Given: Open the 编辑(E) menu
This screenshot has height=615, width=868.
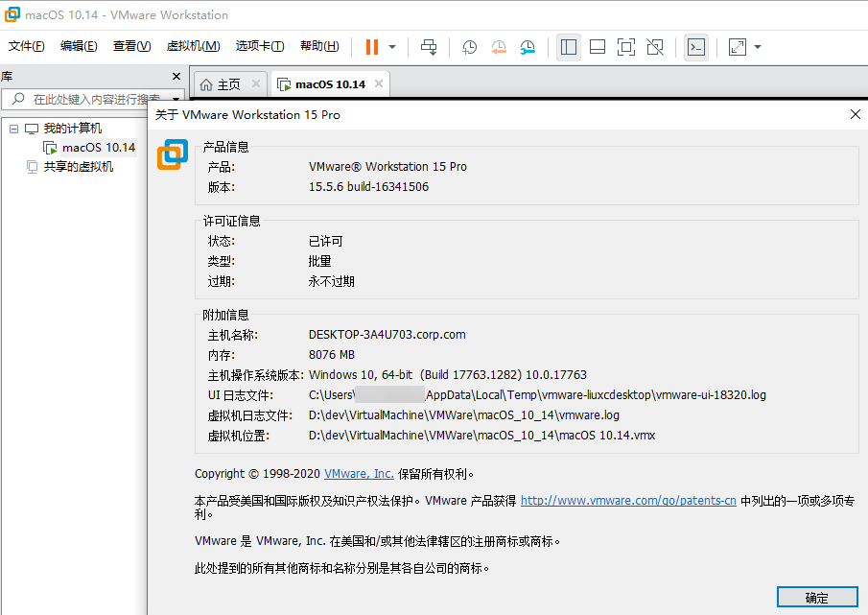Looking at the screenshot, I should pos(79,46).
